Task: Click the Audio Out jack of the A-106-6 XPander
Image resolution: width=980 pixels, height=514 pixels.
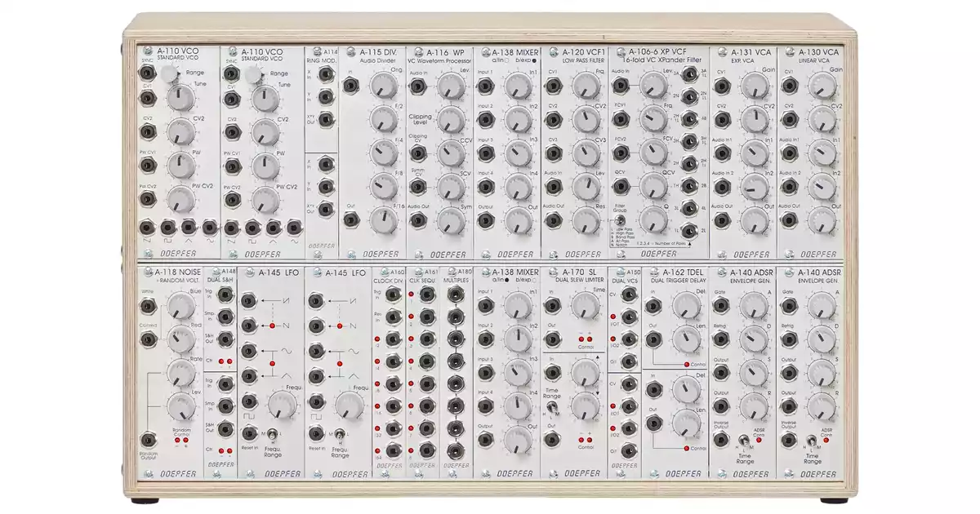Action: (x=690, y=230)
